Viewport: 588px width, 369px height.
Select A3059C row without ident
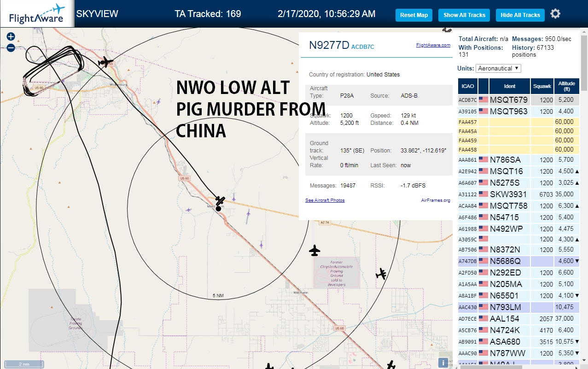coord(519,239)
